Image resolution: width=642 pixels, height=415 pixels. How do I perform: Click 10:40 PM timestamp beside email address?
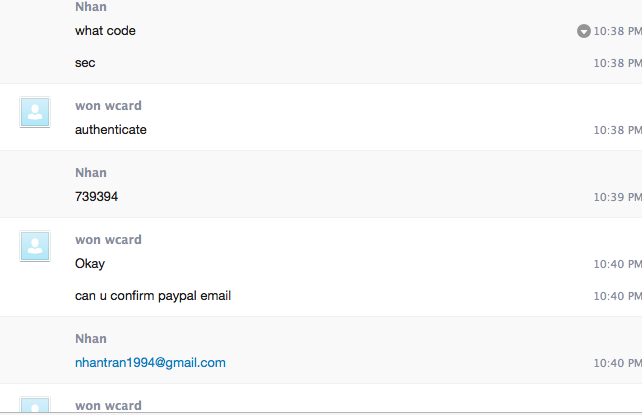coord(617,363)
